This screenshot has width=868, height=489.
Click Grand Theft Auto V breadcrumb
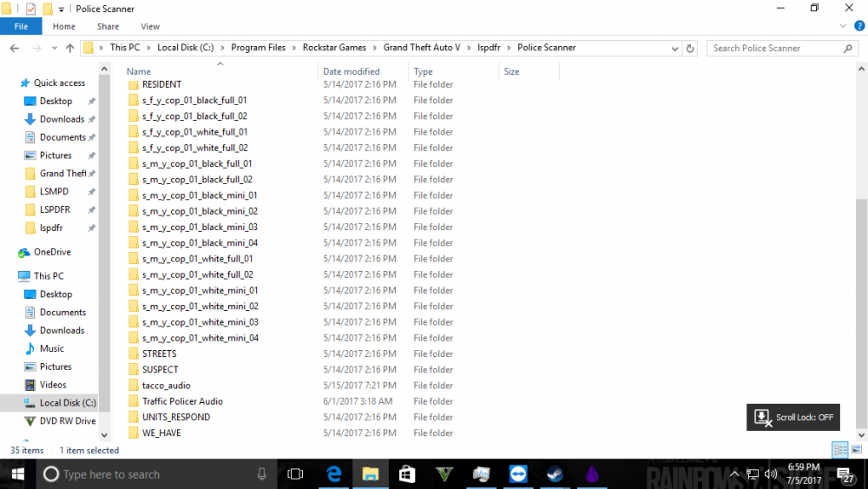pos(422,48)
